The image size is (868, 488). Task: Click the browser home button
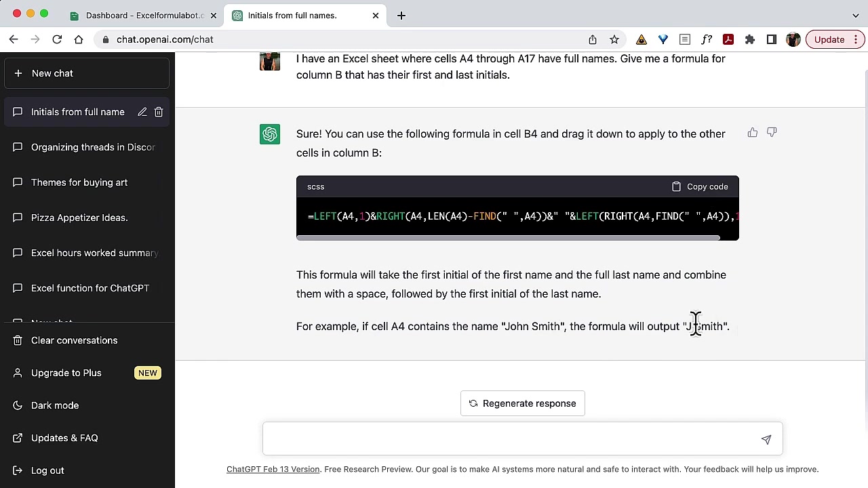pyautogui.click(x=79, y=39)
